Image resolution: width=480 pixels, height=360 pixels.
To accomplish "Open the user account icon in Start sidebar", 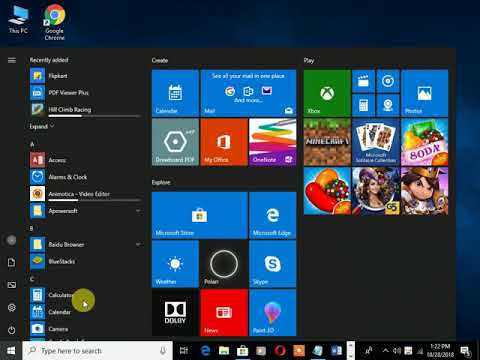I will point(12,240).
